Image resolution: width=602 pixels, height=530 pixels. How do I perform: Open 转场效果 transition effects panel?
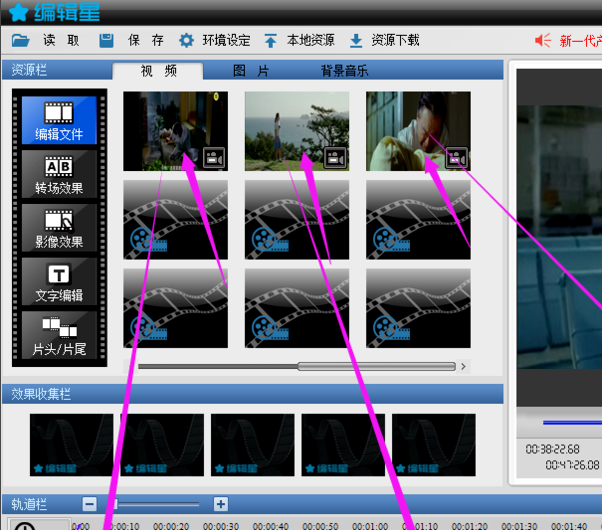59,174
